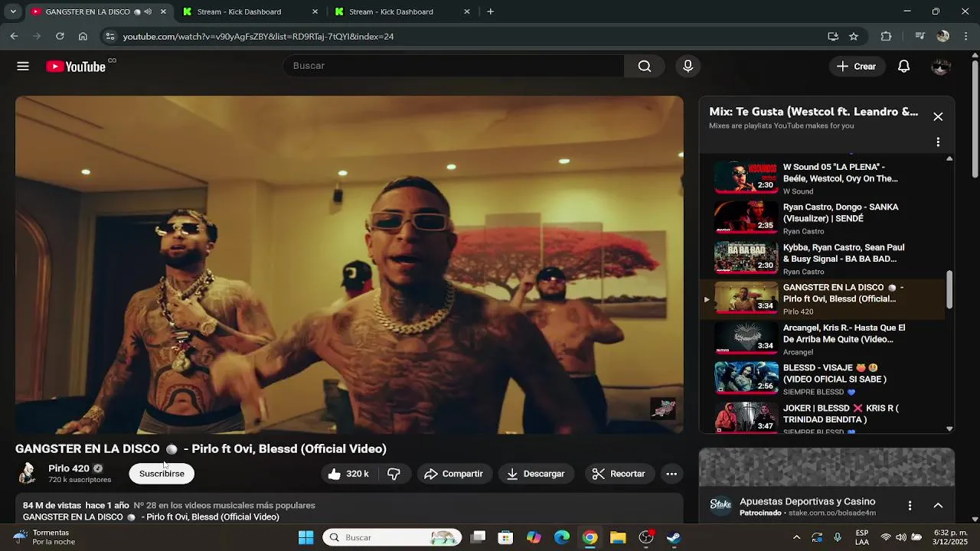Install app icon in address bar
The image size is (980, 551).
click(x=833, y=36)
